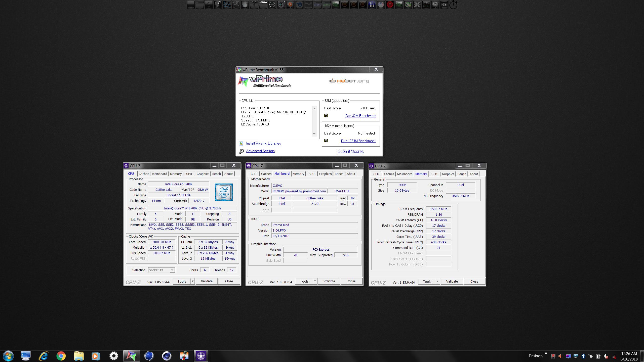The width and height of the screenshot is (644, 362).
Task: Click Run 1024M Benchmark link
Action: [x=358, y=141]
